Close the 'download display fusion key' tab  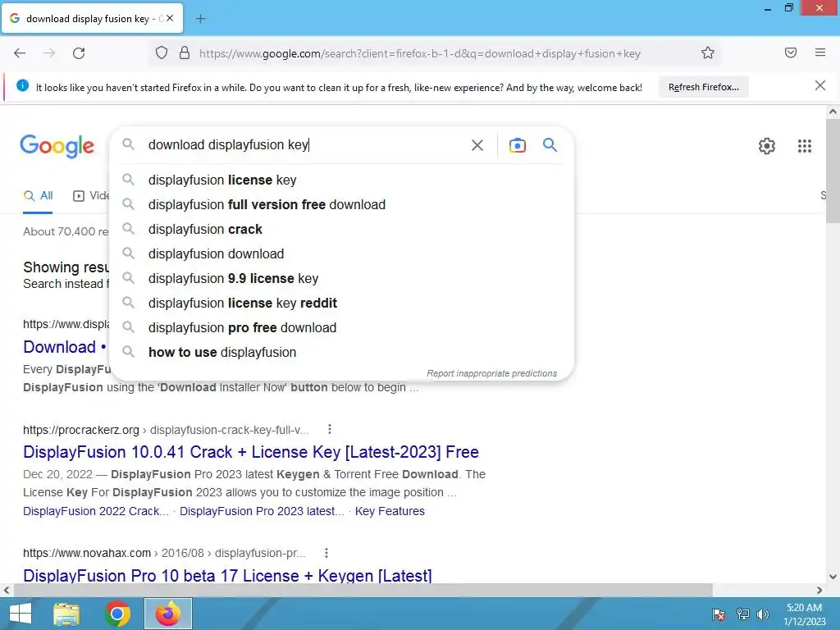pos(170,18)
